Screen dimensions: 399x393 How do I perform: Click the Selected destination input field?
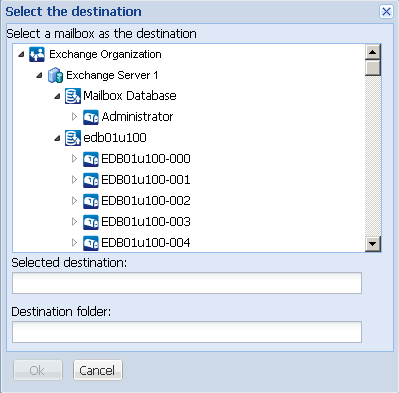click(187, 283)
